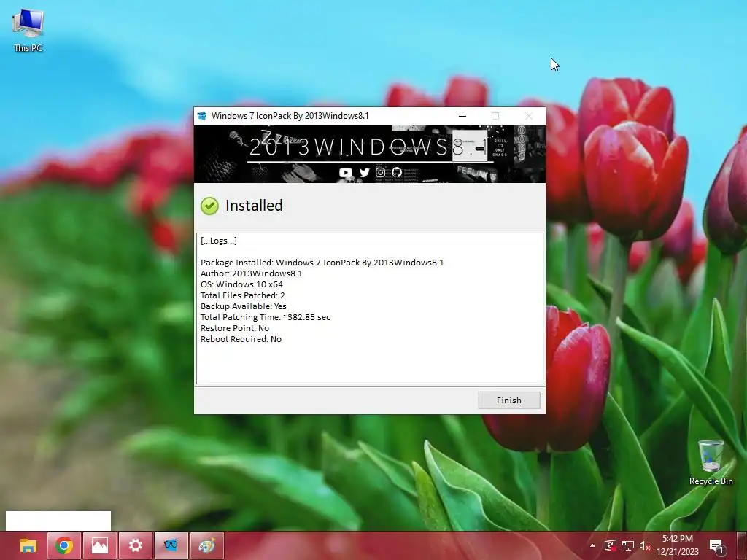Select 'Total Patching Time' log line

click(266, 317)
